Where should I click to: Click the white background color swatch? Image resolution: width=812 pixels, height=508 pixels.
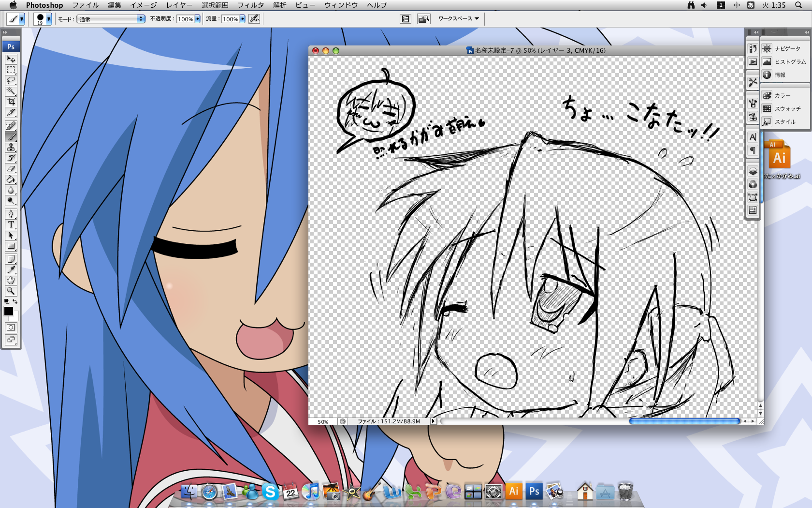point(15,317)
